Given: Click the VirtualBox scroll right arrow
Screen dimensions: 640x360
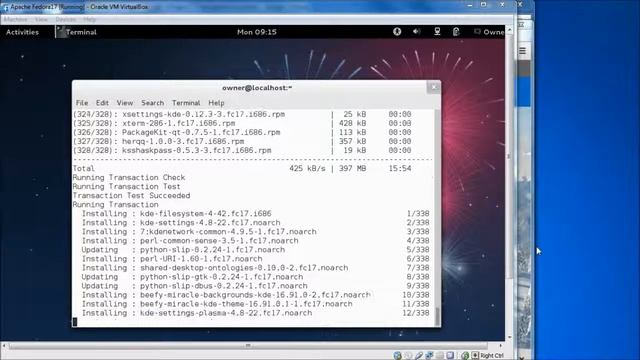Looking at the screenshot, I should pos(501,346).
